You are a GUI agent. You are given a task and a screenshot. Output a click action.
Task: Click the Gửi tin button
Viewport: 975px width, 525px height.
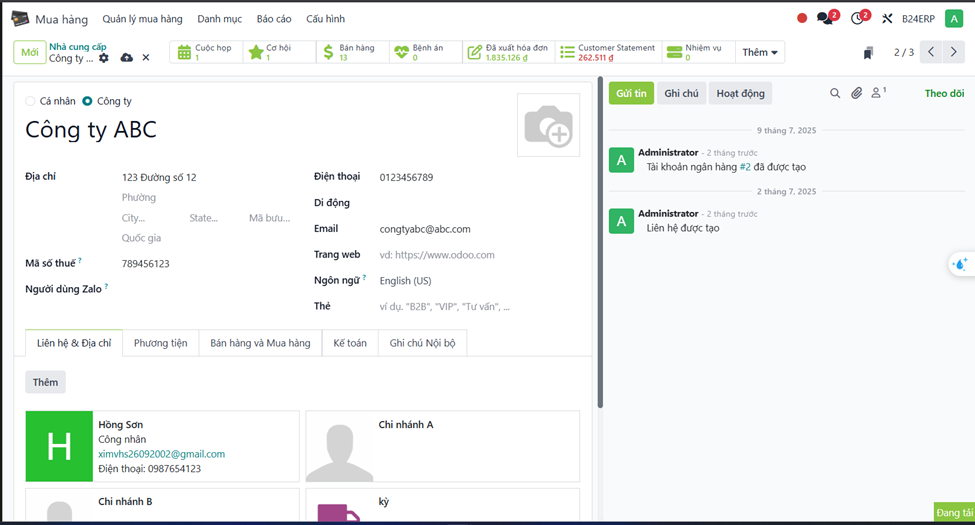point(630,93)
